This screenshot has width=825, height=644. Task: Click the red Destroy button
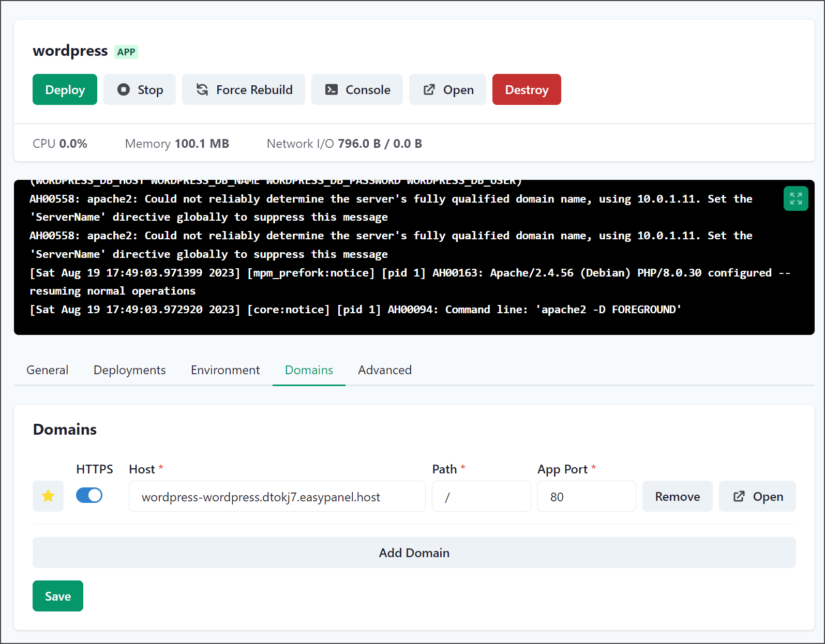point(527,89)
